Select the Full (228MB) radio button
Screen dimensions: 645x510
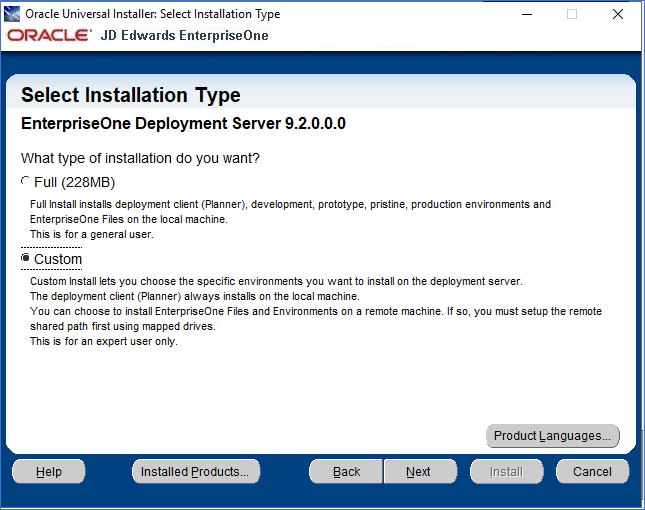tap(26, 181)
